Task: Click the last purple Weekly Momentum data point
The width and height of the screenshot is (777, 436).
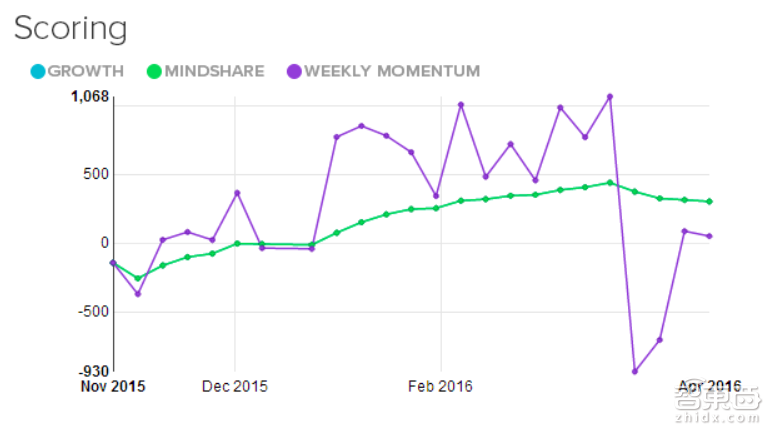Action: click(710, 236)
